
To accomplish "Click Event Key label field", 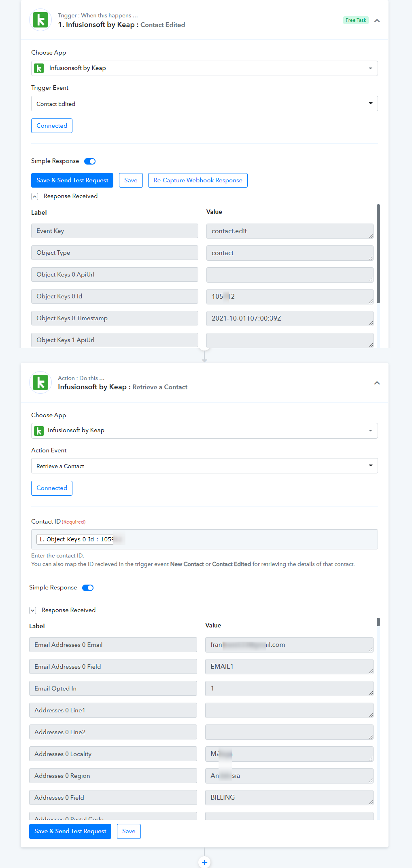I will tap(115, 231).
